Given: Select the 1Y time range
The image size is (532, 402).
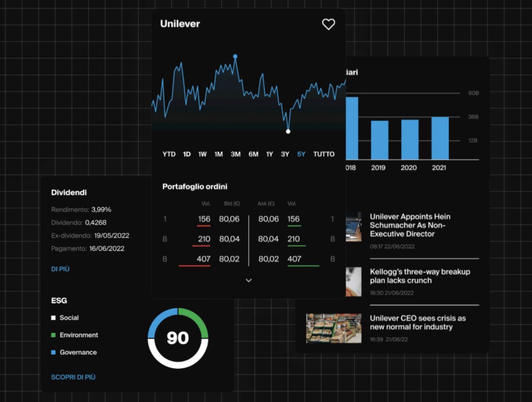Looking at the screenshot, I should 270,154.
